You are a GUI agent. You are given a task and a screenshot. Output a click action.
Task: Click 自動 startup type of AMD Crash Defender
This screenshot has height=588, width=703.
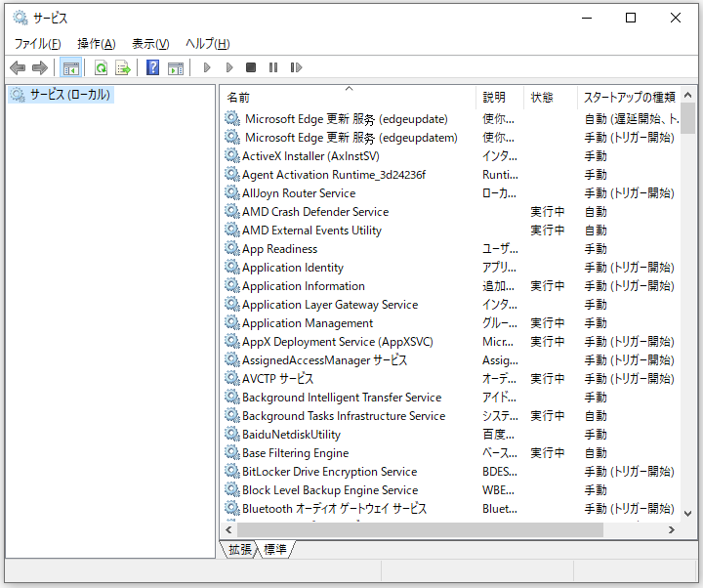pyautogui.click(x=596, y=212)
